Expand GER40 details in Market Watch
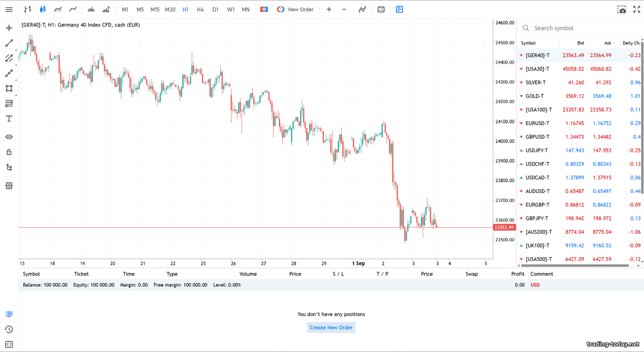This screenshot has height=352, width=644. coord(521,55)
